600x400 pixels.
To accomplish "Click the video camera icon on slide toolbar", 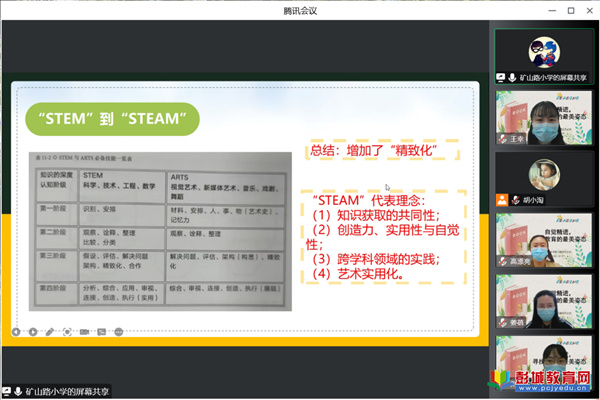I will coord(84,332).
